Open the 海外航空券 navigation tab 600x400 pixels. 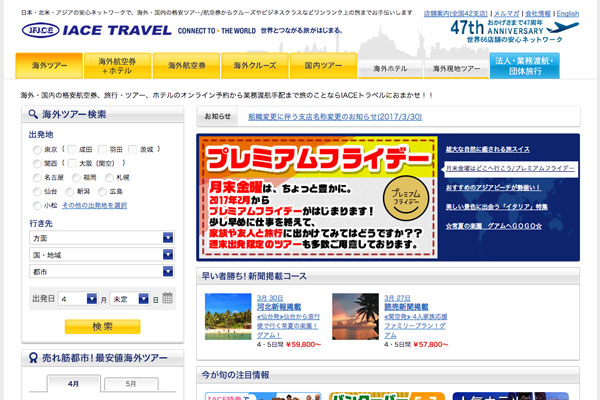click(x=186, y=66)
